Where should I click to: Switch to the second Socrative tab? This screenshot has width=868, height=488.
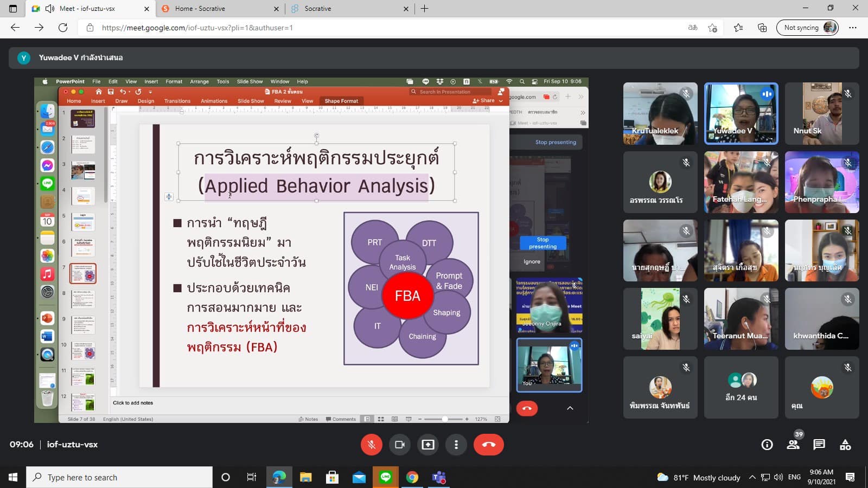[x=350, y=9]
